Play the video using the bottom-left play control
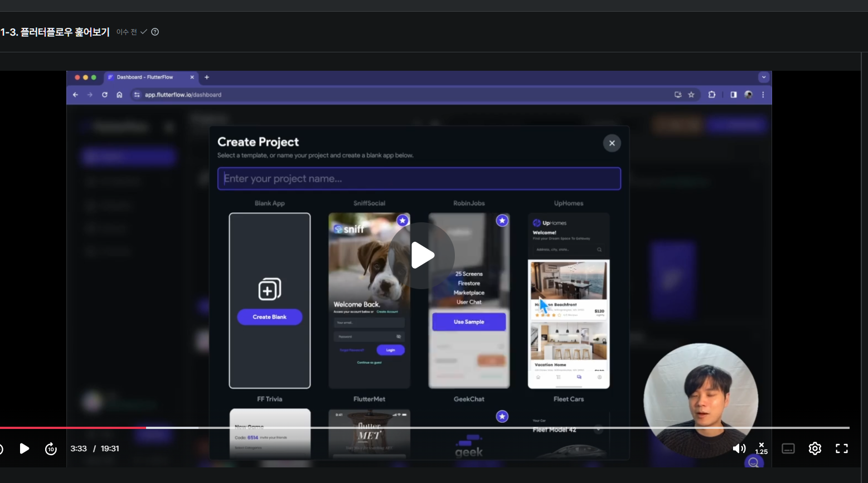This screenshot has width=868, height=483. [25, 448]
